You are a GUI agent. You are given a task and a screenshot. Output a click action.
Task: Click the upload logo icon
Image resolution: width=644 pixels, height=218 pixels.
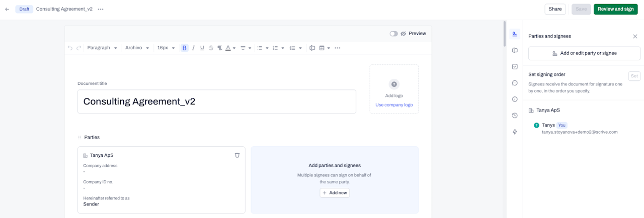coord(394,84)
